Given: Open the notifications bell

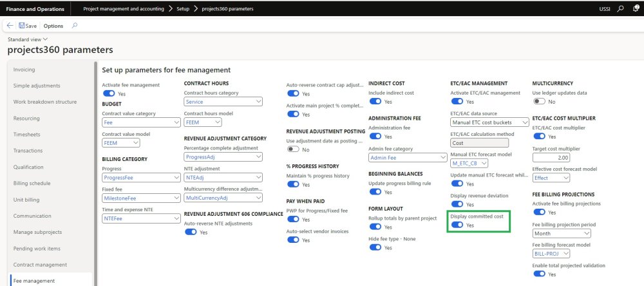Looking at the screenshot, I should coord(636,9).
